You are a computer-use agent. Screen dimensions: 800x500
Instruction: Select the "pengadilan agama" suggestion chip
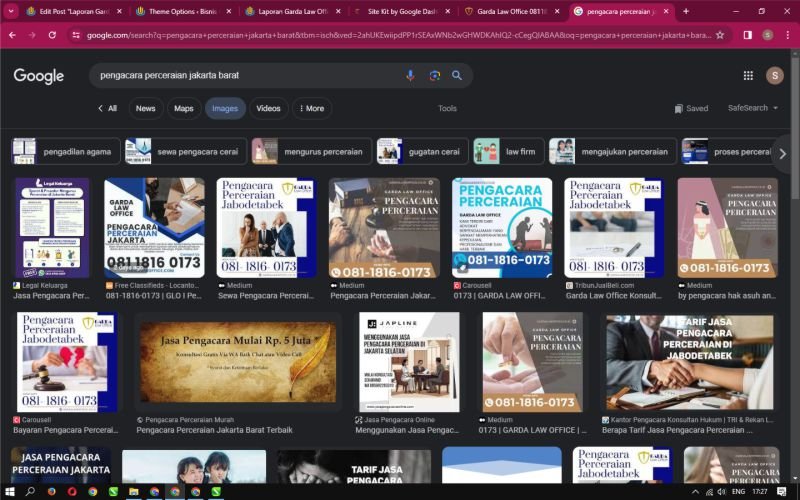(66, 152)
